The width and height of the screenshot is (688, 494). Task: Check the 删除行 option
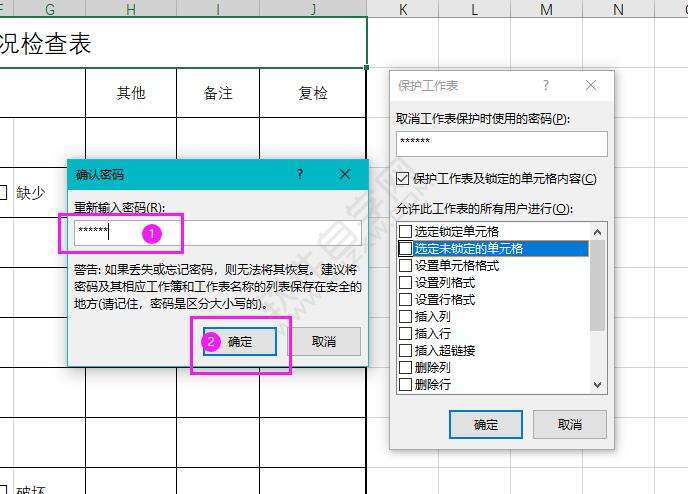[x=405, y=384]
